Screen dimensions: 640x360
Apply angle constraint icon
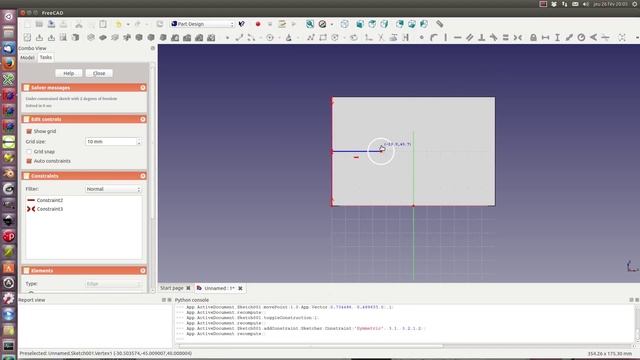(x=593, y=38)
